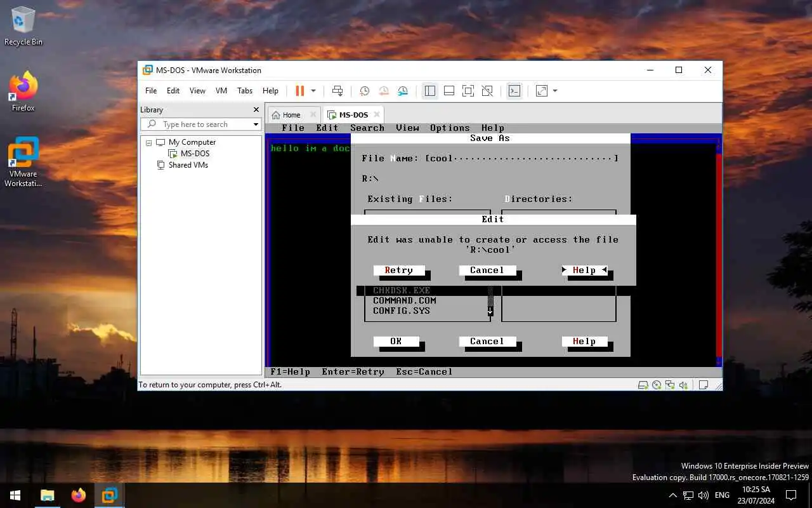Viewport: 812px width, 508px height.
Task: Click the Unity mode toolbar icon
Action: (x=487, y=91)
